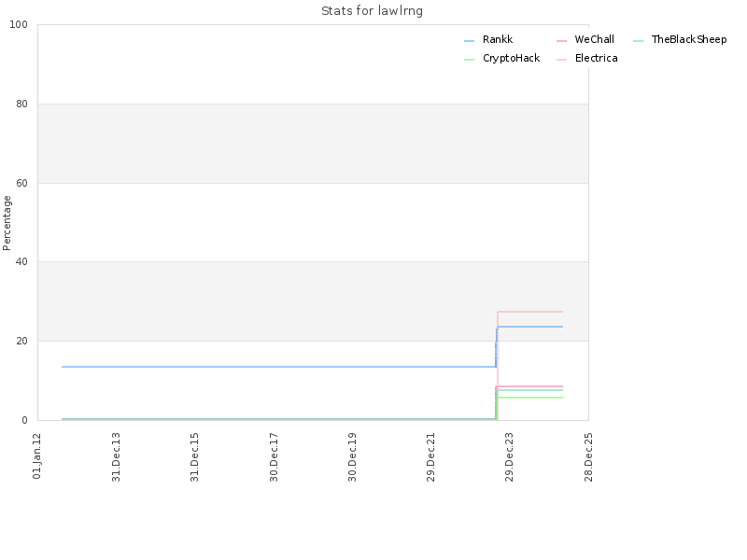Click the WeChall pink legend color marker
747x560 pixels.
tap(562, 41)
